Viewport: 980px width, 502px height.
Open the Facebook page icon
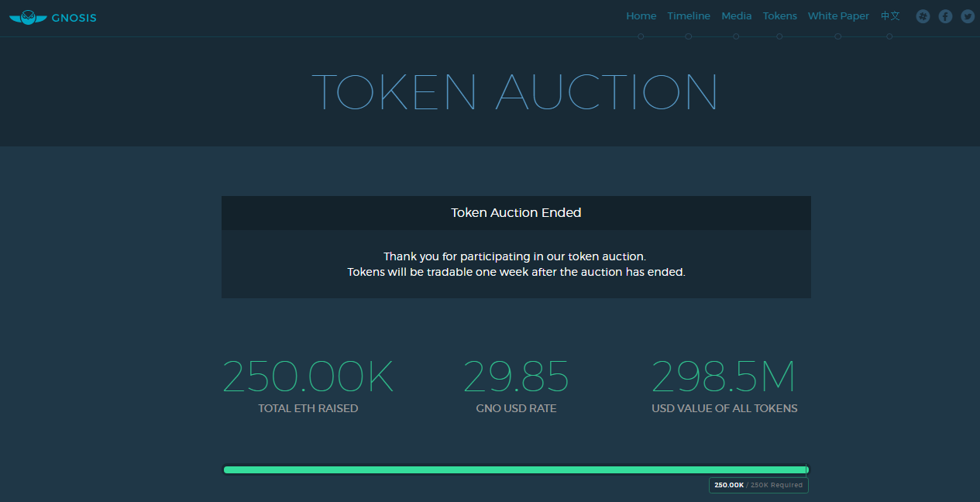point(945,16)
